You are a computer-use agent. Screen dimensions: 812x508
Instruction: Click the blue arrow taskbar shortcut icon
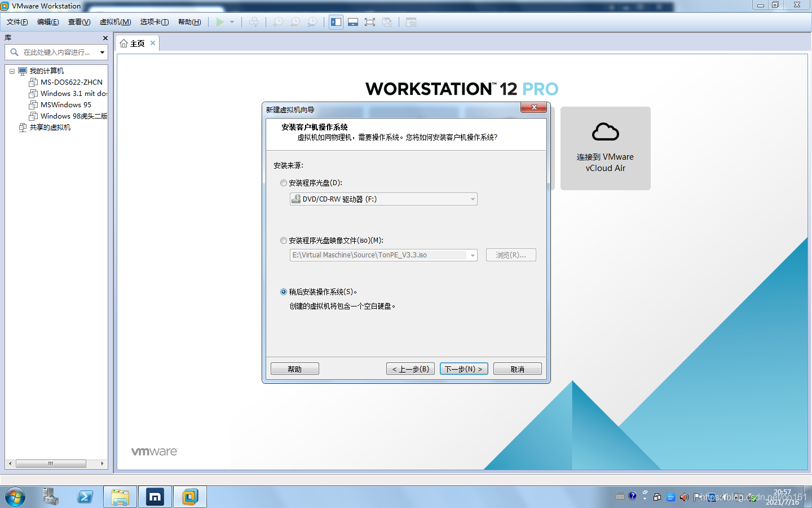[85, 497]
